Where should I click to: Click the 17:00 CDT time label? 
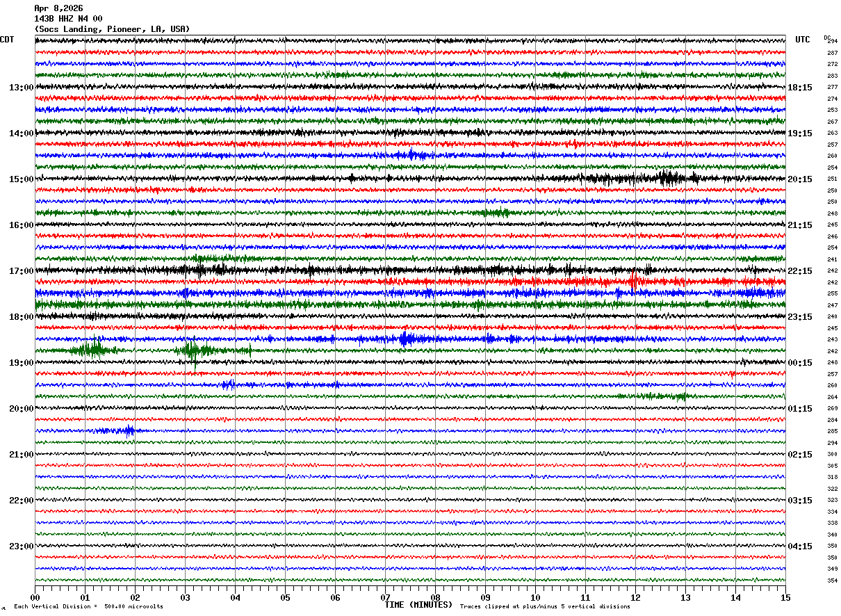[21, 270]
